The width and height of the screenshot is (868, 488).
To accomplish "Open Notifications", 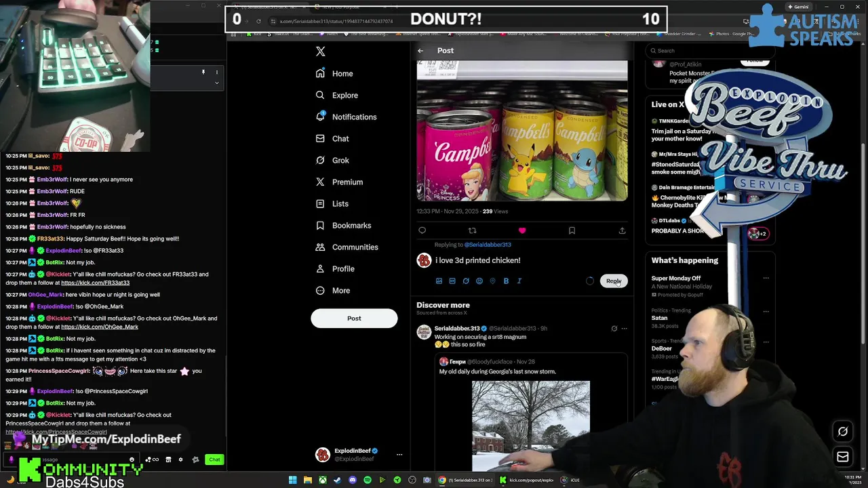I will (x=346, y=117).
